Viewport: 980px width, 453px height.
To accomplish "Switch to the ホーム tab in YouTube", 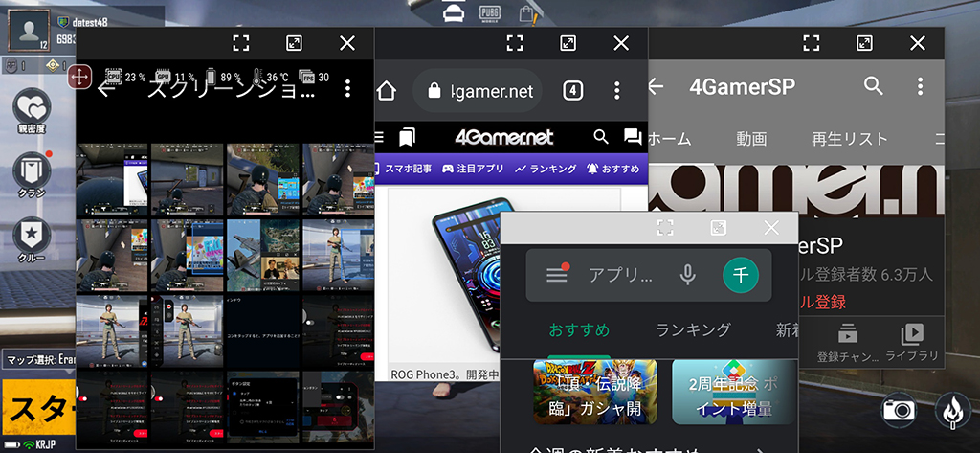I will [670, 139].
